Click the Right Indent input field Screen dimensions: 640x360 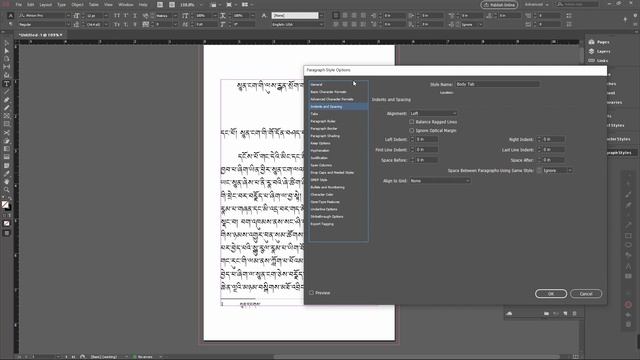click(553, 139)
